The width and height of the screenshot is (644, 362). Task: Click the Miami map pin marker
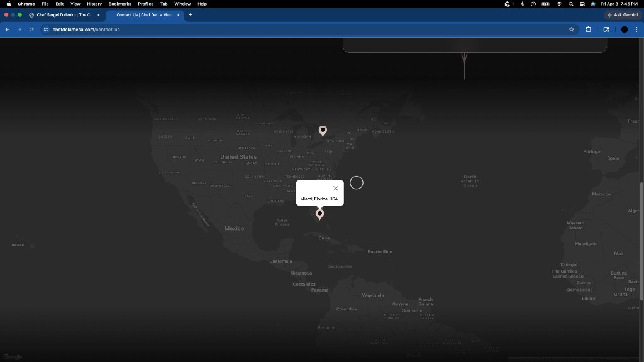click(x=319, y=214)
